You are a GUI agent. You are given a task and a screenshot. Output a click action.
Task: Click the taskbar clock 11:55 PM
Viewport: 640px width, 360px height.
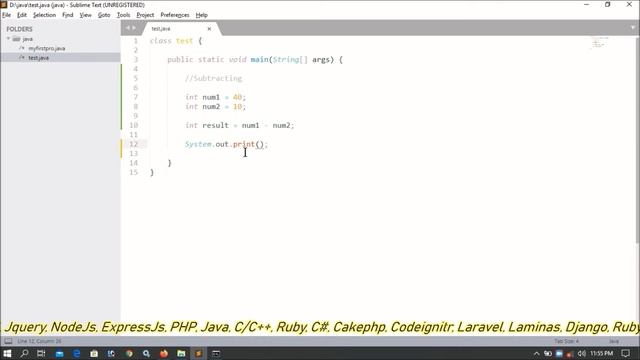point(601,353)
